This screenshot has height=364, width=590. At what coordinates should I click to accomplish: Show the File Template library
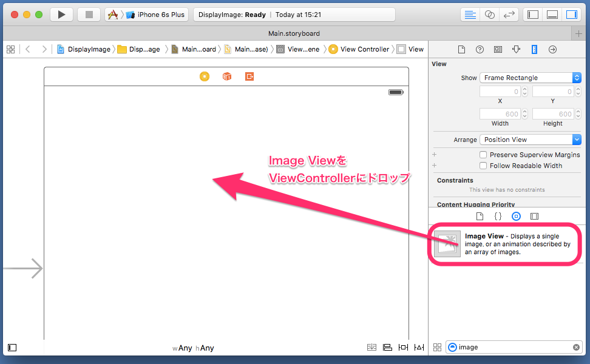pos(480,216)
